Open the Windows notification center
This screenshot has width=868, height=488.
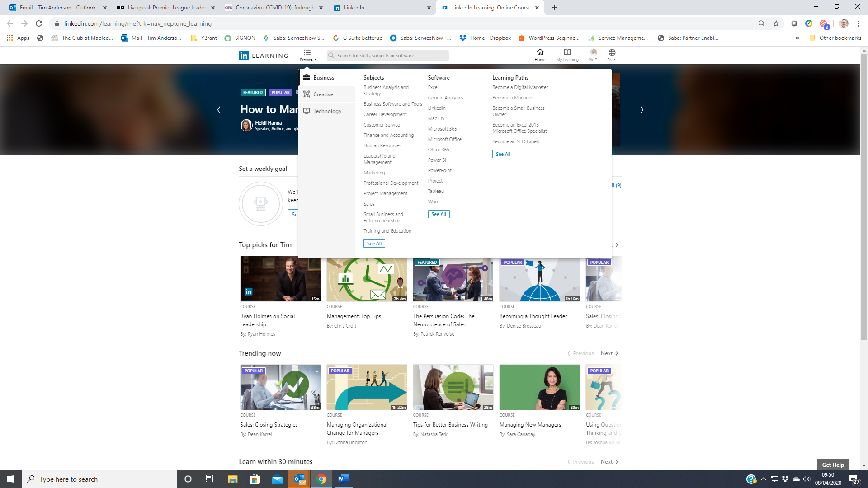pos(854,479)
